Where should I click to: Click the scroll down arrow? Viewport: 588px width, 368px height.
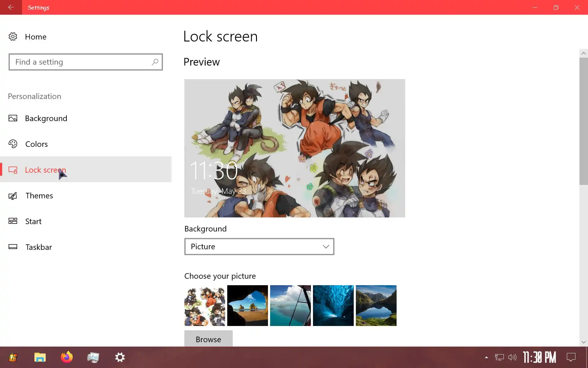(583, 342)
